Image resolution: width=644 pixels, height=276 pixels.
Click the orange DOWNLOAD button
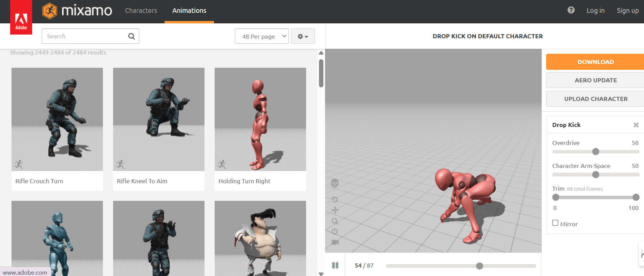(x=595, y=62)
